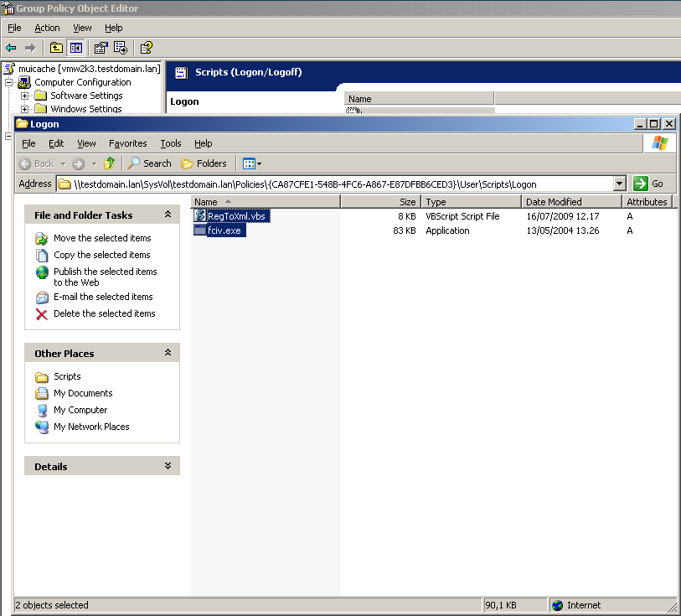Click the Up one level icon in Group Policy toolbar
Screen dimensions: 681x616
pos(56,48)
